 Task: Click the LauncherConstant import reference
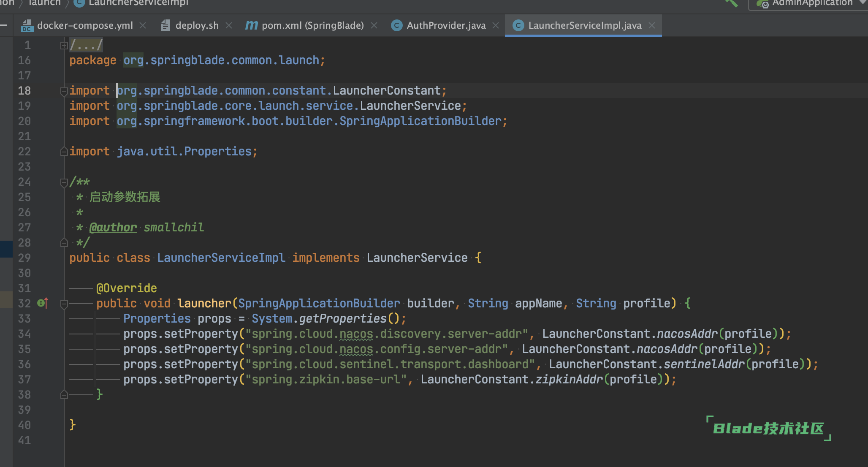[387, 90]
